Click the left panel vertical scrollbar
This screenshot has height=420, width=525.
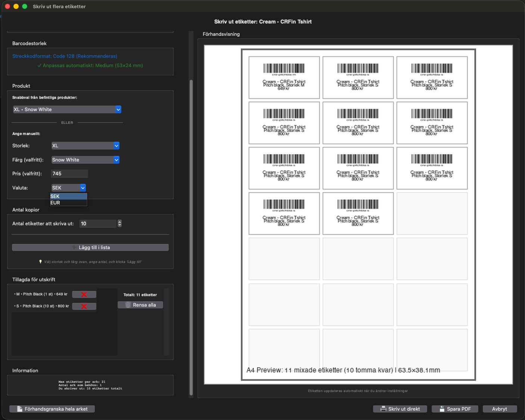pos(191,237)
